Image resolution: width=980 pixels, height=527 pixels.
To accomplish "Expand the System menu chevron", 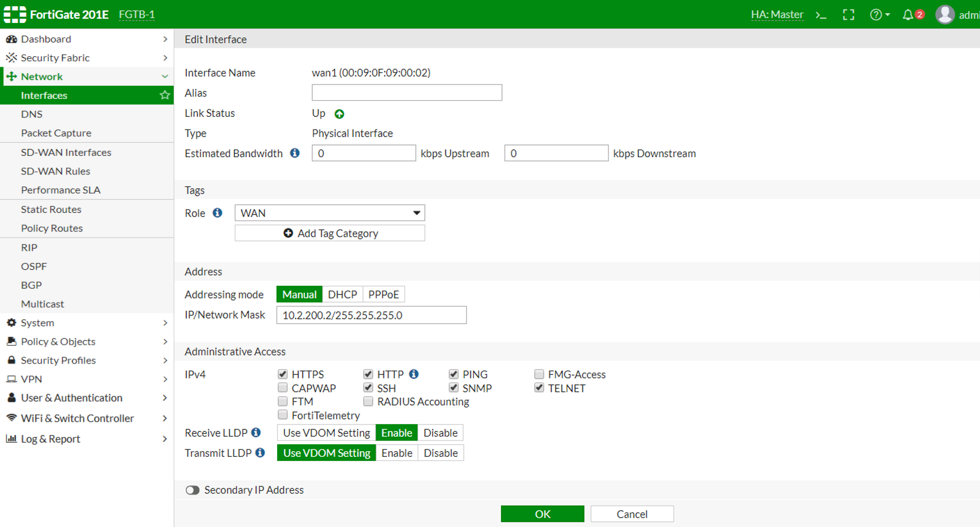I will coord(165,323).
